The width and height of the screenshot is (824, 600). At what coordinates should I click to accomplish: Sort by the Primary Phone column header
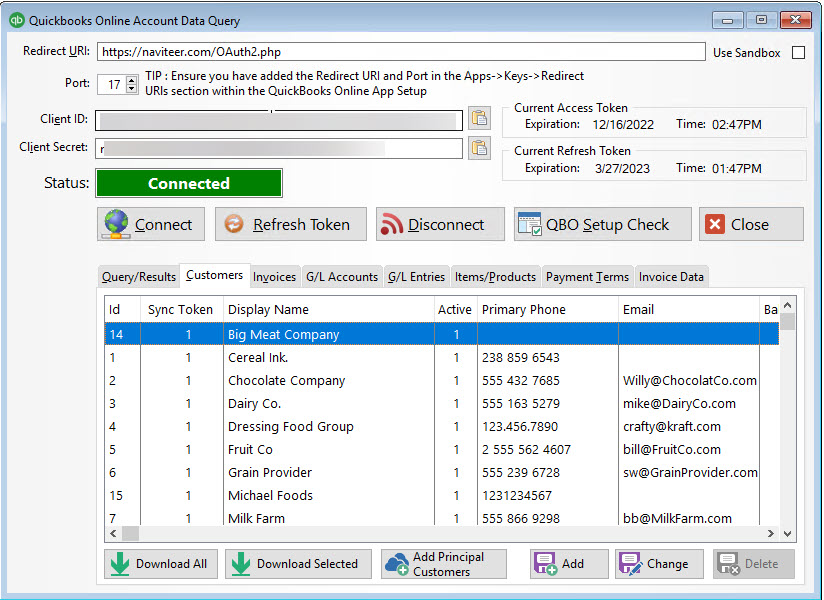(x=548, y=309)
